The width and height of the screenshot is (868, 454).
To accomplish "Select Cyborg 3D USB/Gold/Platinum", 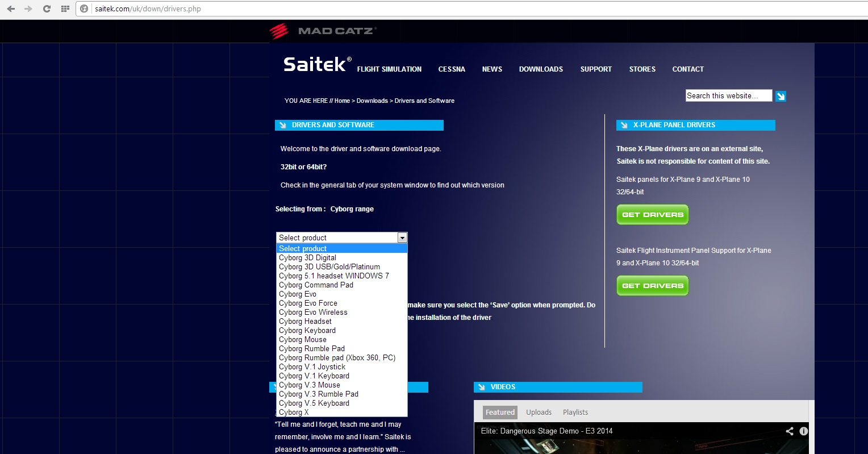I will (x=342, y=266).
